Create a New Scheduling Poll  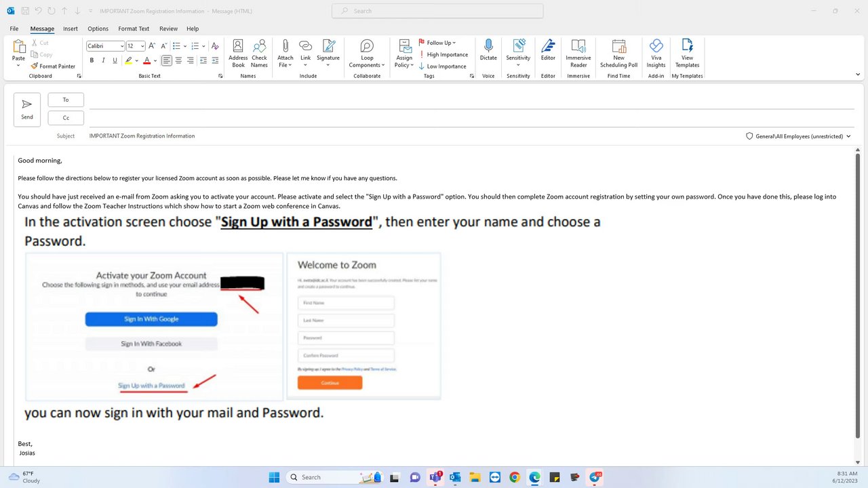[618, 54]
